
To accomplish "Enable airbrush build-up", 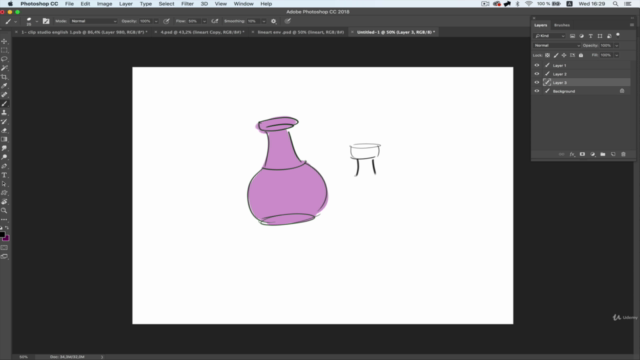I will [215, 21].
